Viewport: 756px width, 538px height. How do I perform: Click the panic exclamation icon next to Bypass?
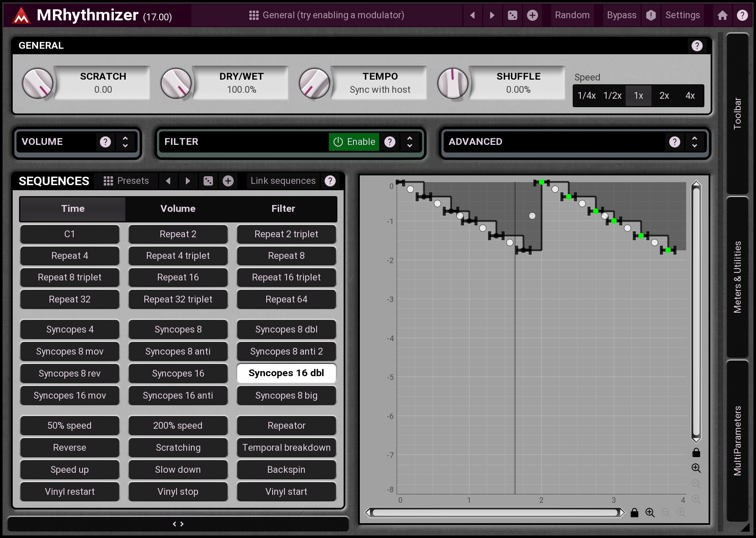651,15
